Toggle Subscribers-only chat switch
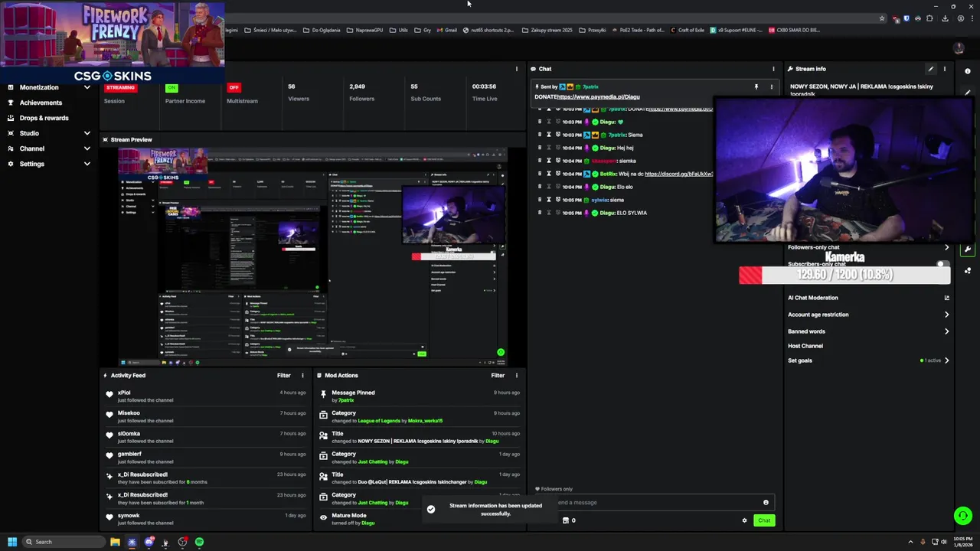 point(943,264)
